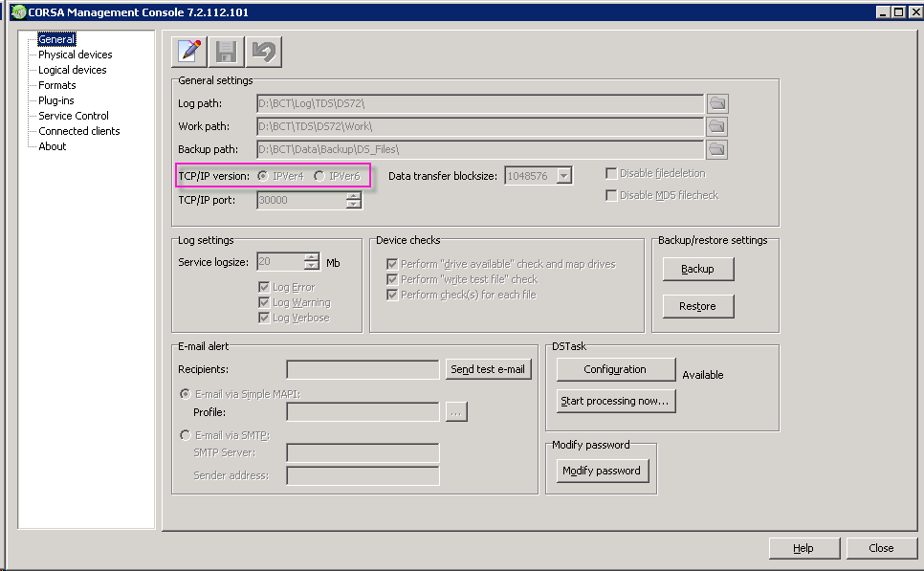Click the save floppy disk icon

pos(227,52)
